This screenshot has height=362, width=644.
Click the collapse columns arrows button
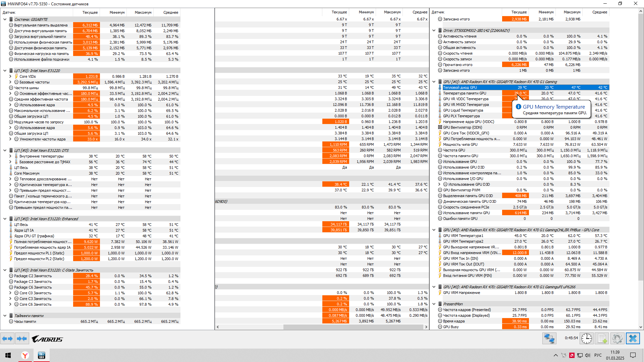[22, 339]
